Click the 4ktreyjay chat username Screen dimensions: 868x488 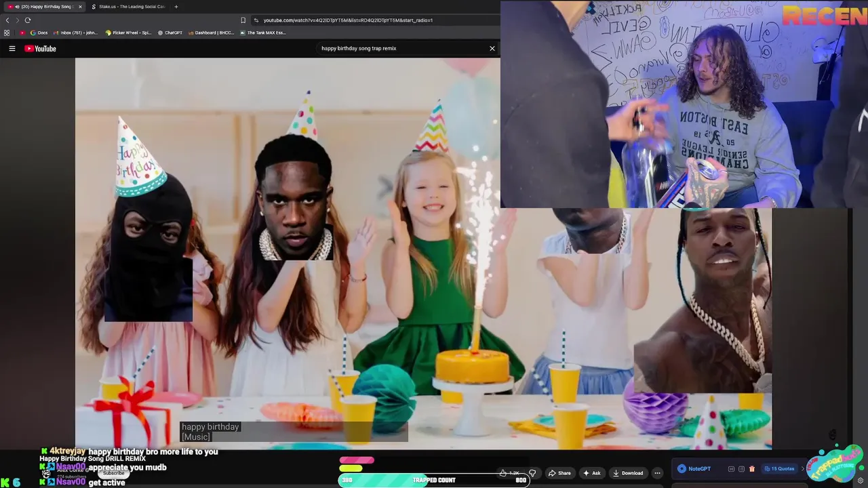pyautogui.click(x=67, y=451)
